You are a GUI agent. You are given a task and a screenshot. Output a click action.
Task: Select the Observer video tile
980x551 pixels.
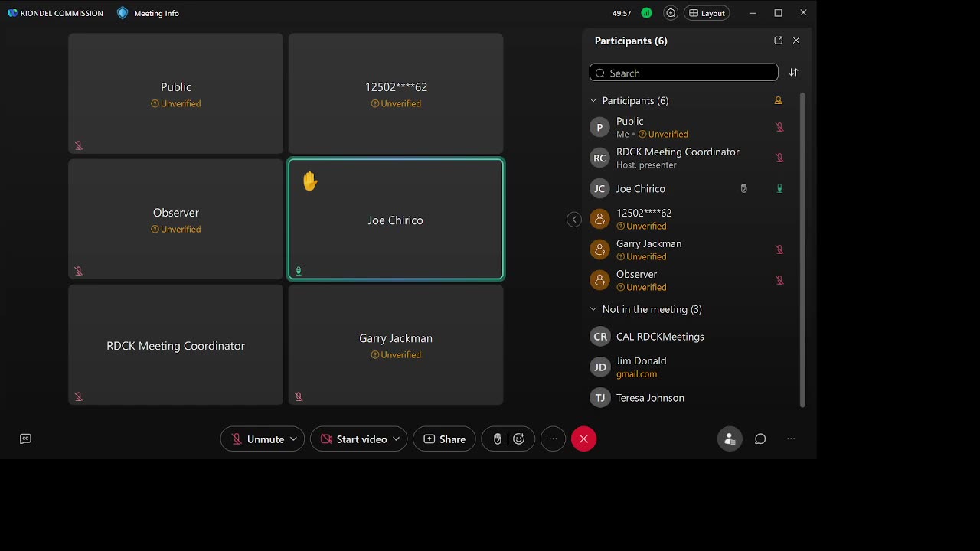(176, 219)
